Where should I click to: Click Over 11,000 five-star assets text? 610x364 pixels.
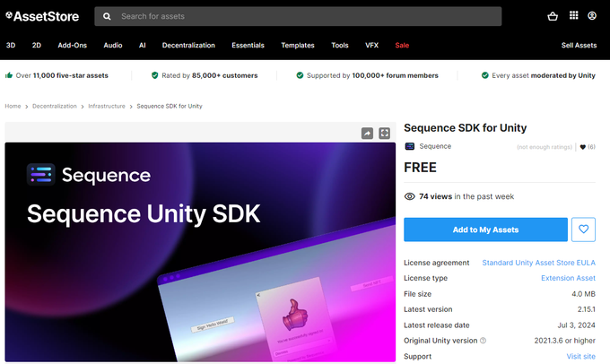coord(62,75)
